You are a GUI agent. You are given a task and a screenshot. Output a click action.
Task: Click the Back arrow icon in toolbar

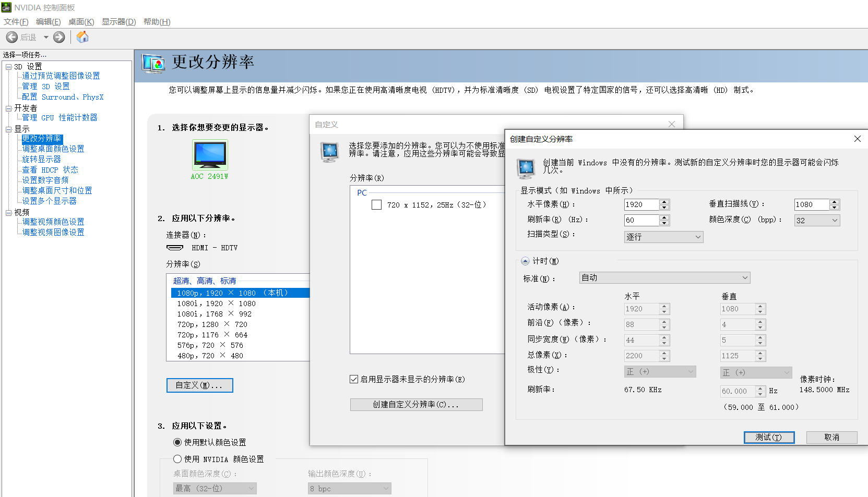(12, 37)
